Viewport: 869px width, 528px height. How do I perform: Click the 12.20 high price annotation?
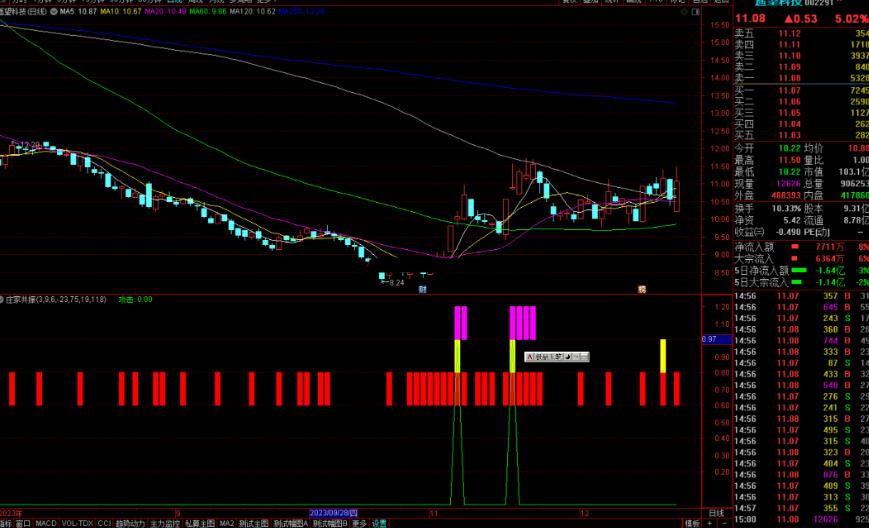(x=28, y=145)
